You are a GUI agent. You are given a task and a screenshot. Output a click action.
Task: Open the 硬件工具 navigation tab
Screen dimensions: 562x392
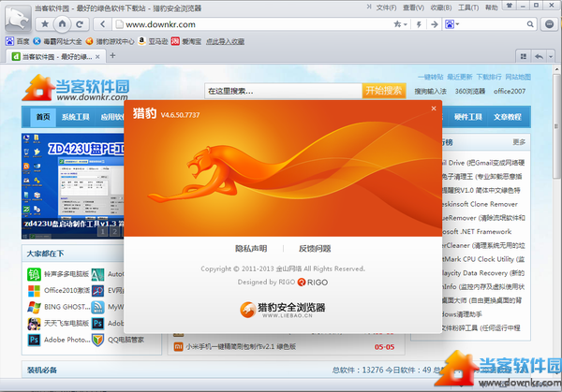point(467,117)
